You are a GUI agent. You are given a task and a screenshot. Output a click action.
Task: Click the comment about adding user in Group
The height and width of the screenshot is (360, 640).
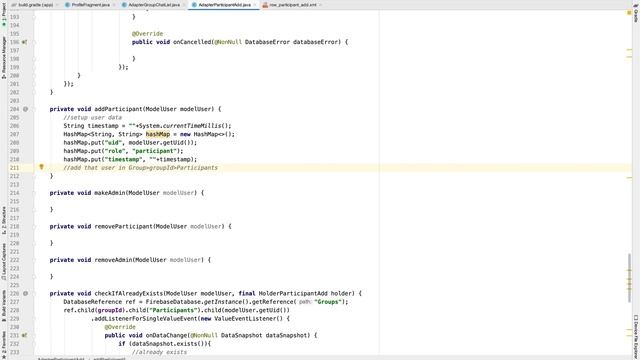(x=140, y=168)
